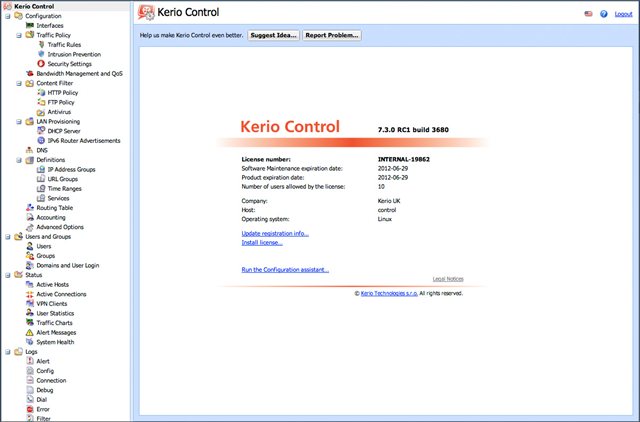Collapse the Traffic Policy node
The width and height of the screenshot is (640, 422).
(19, 36)
